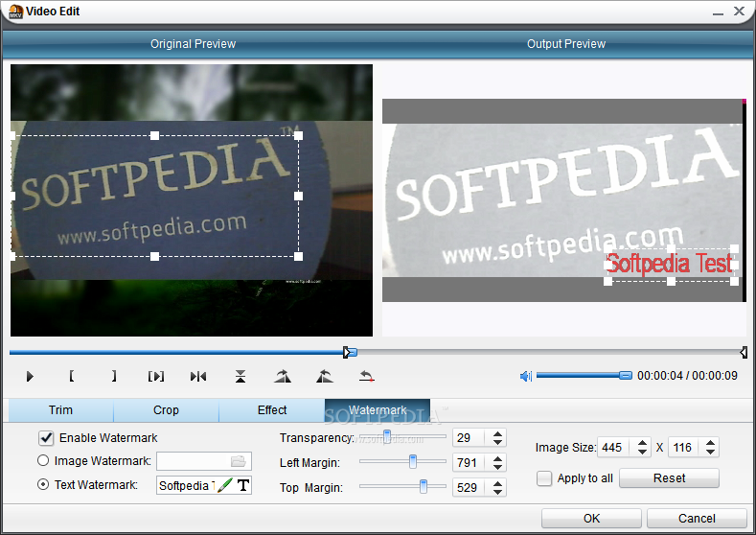Image resolution: width=756 pixels, height=535 pixels.
Task: Click the rotate right icon
Action: (x=283, y=376)
